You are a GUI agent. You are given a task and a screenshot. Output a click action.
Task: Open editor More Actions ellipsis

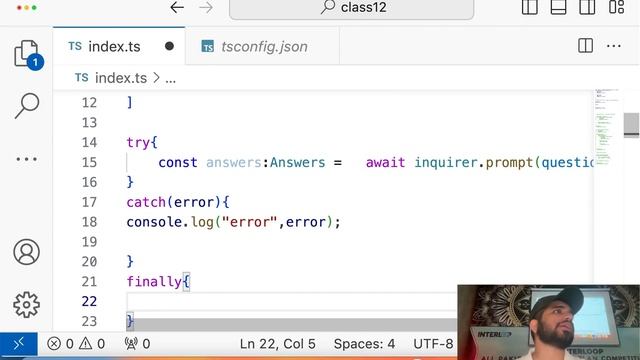click(613, 46)
